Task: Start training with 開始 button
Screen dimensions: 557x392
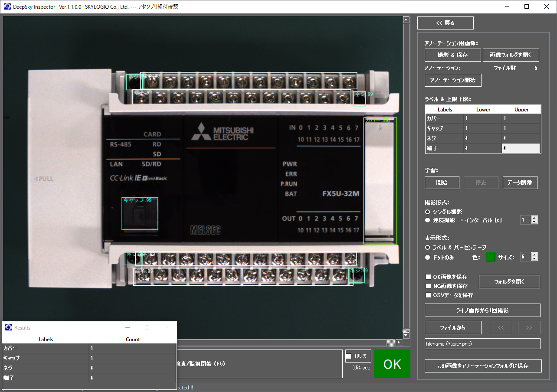Action: pos(442,183)
